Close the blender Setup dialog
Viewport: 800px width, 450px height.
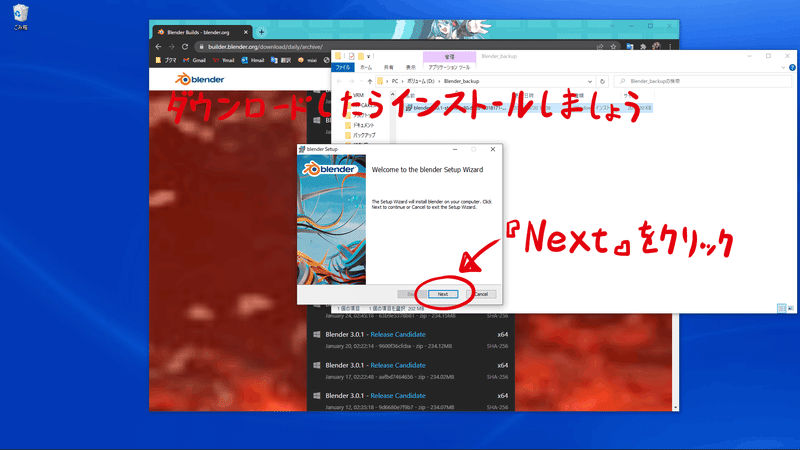pyautogui.click(x=493, y=149)
